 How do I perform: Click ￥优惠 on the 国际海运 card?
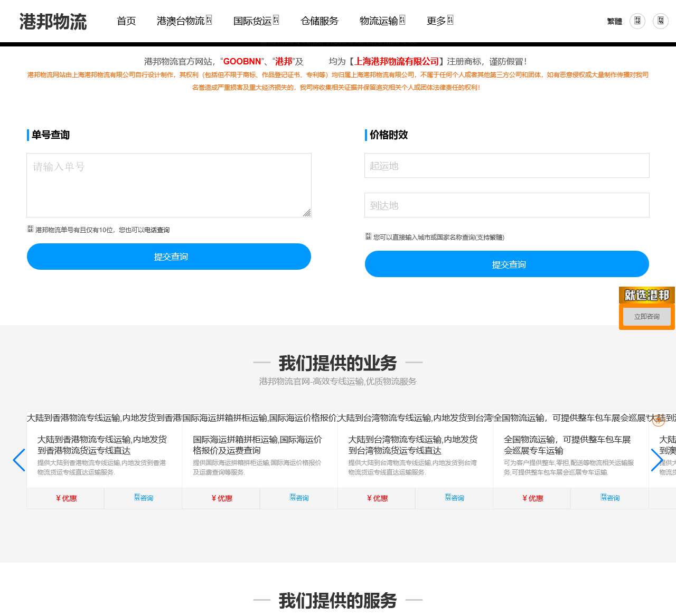click(221, 498)
